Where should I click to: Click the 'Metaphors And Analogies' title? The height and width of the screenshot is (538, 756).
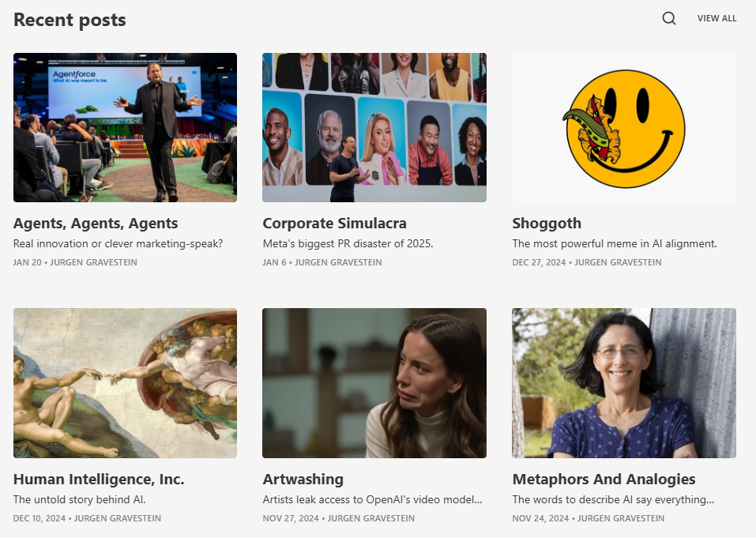coord(604,480)
